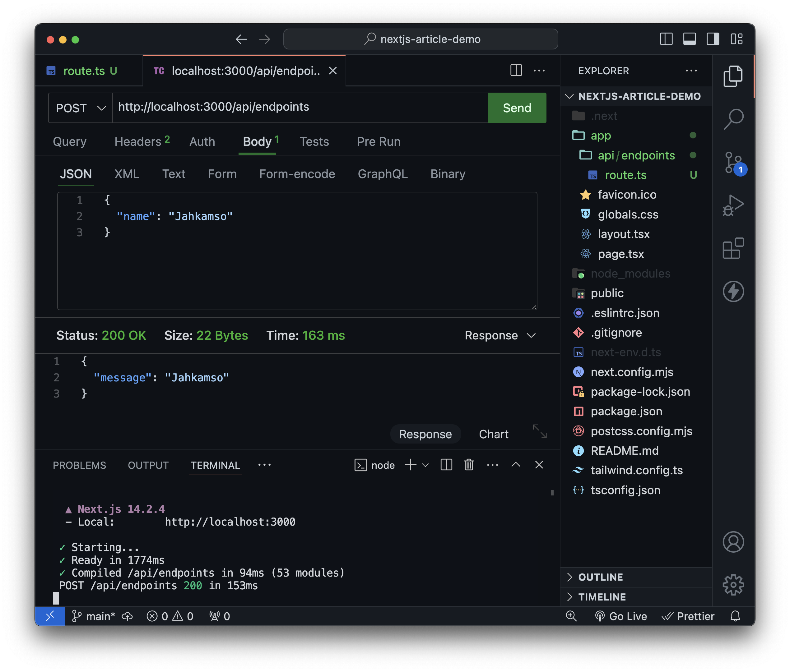
Task: Click the green Send button
Action: point(517,108)
